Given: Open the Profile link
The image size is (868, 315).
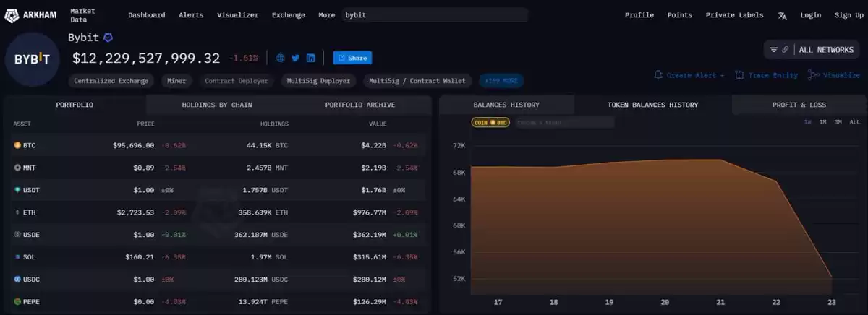Looking at the screenshot, I should pos(639,15).
